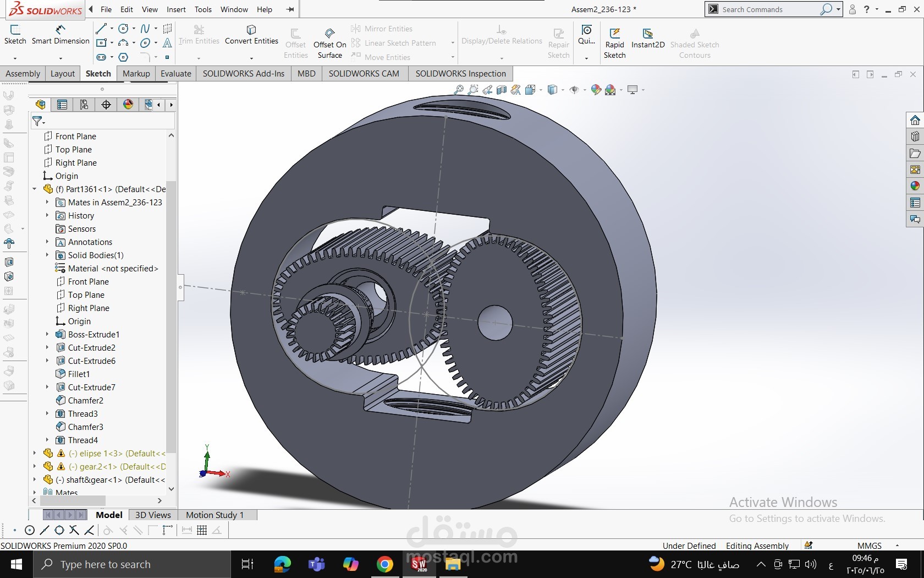The width and height of the screenshot is (924, 578).
Task: Open the Insert menu
Action: click(176, 9)
